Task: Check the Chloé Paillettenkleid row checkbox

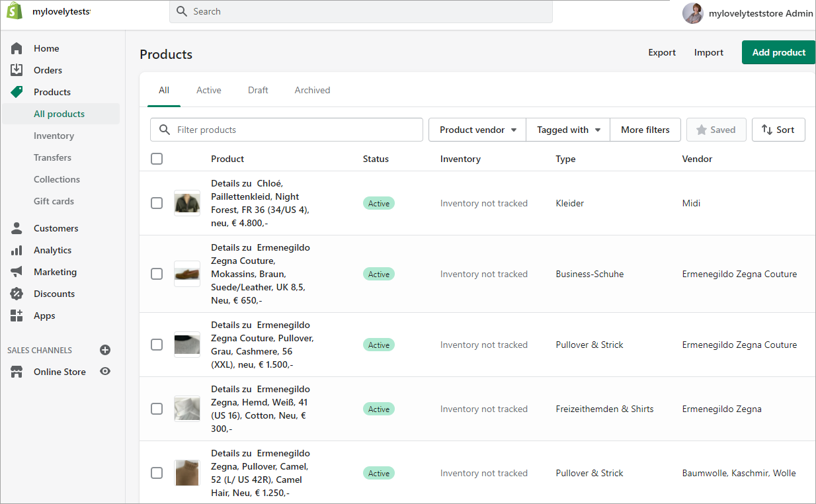Action: pyautogui.click(x=157, y=203)
